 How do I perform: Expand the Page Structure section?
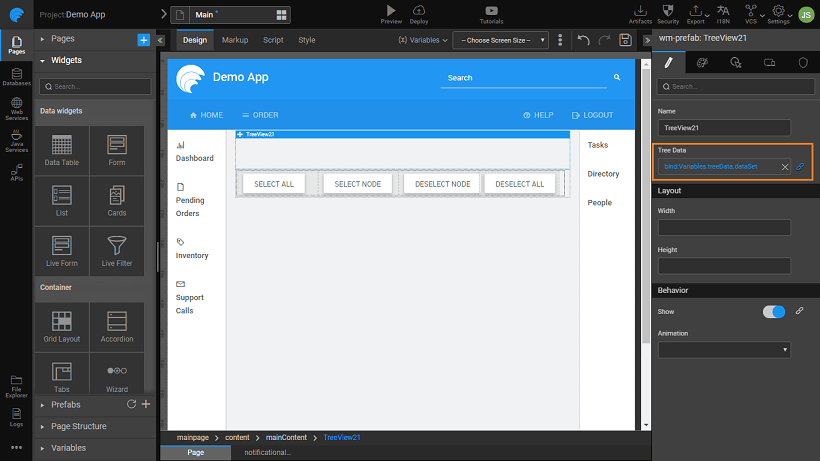point(78,426)
